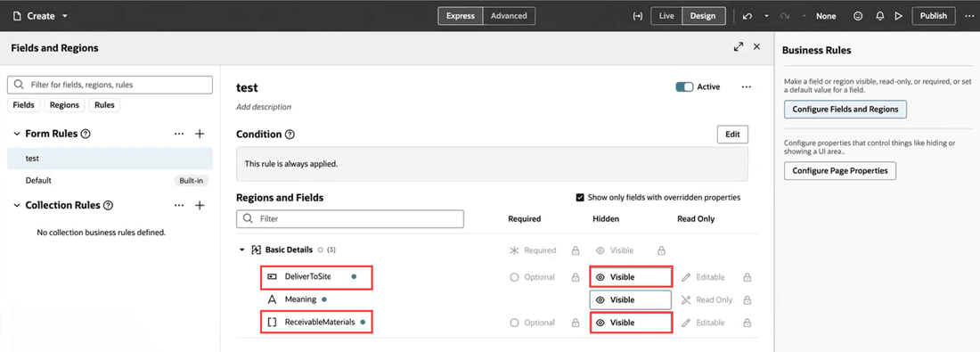The image size is (980, 352).
Task: Toggle Meaning Read Only setting
Action: (x=706, y=300)
